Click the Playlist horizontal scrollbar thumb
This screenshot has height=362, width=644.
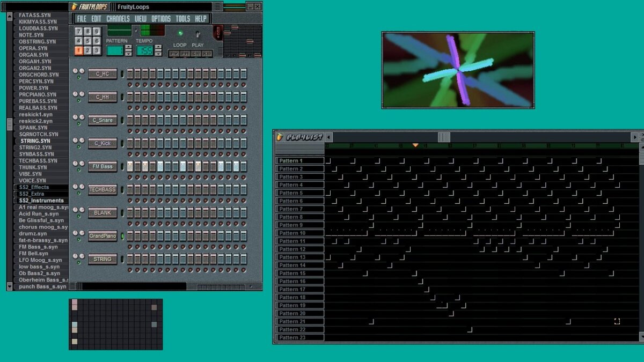(444, 137)
